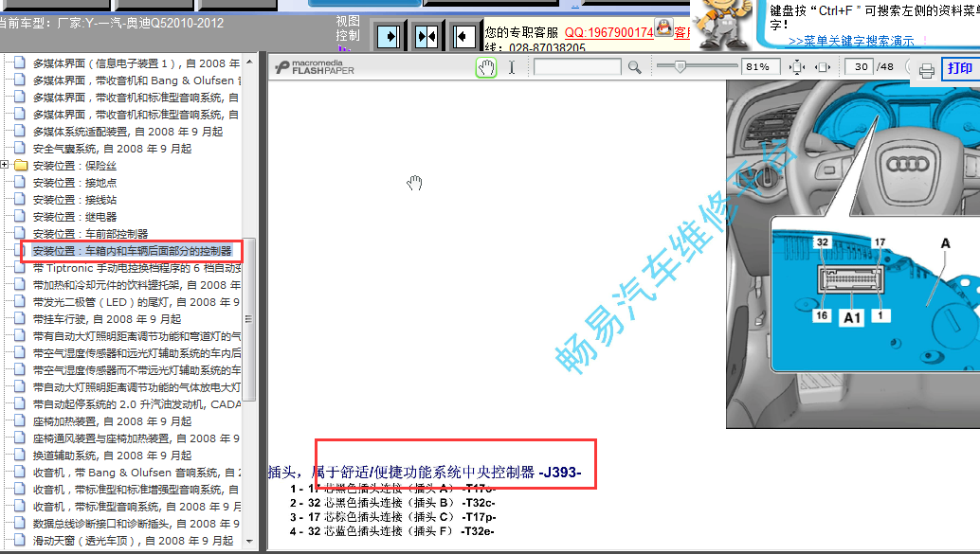Open 多媒体界面 Bang & Olufsen document

tap(136, 80)
